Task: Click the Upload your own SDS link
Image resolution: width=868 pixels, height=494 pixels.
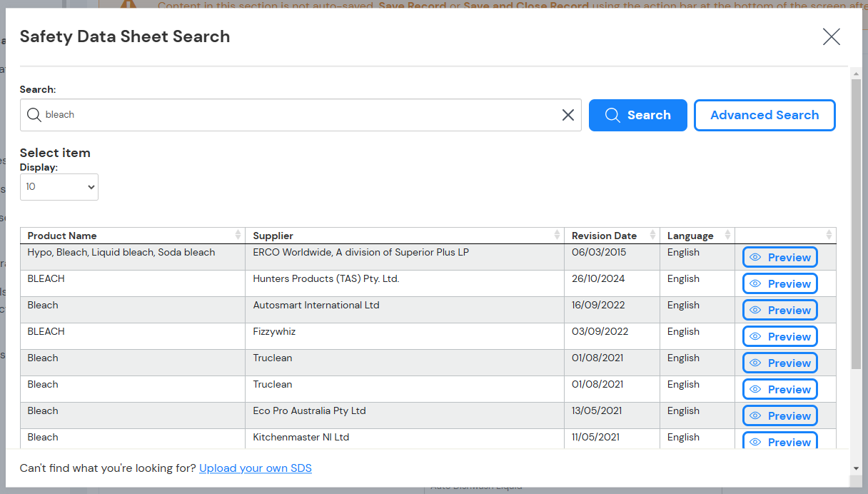Action: (255, 468)
